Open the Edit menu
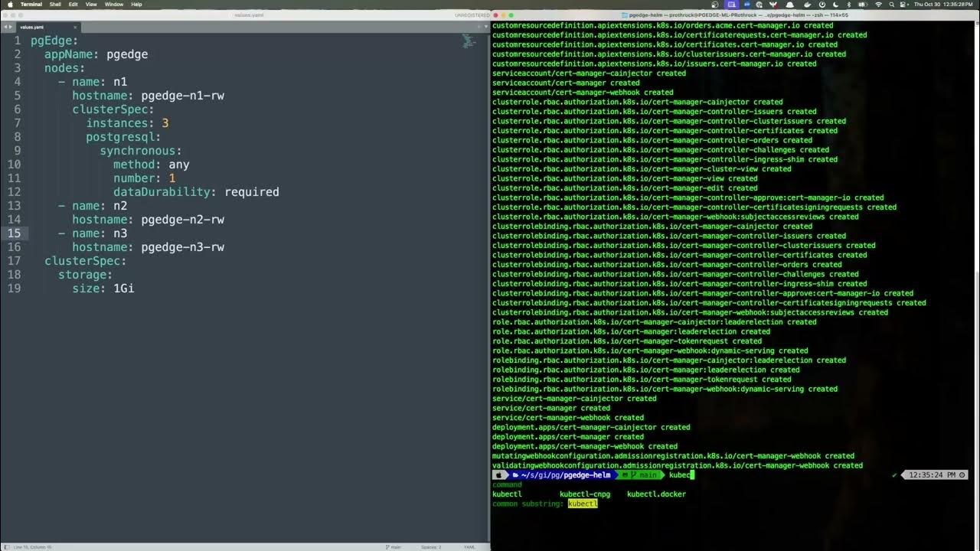This screenshot has width=980, height=551. (73, 4)
